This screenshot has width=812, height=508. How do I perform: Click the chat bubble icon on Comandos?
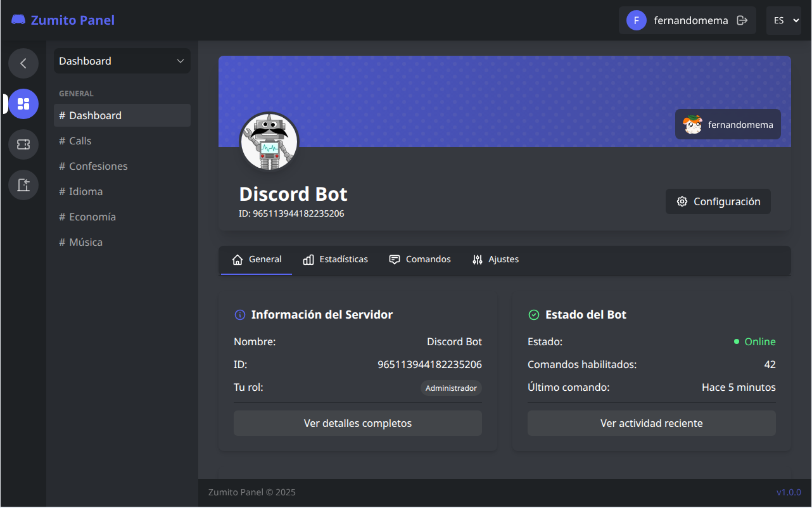point(395,260)
